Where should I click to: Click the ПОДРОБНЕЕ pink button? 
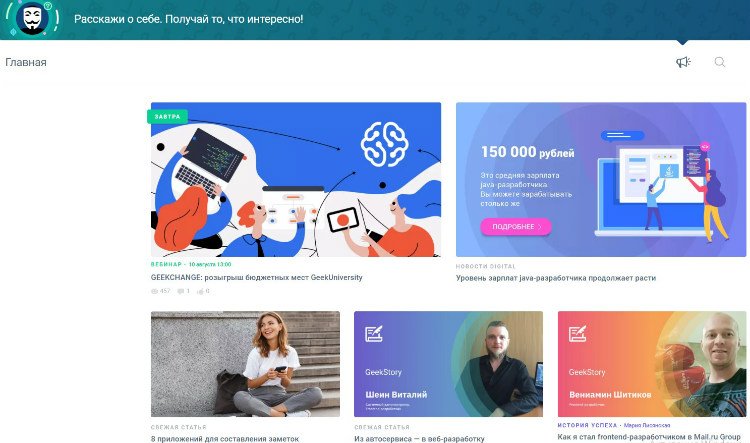click(516, 227)
